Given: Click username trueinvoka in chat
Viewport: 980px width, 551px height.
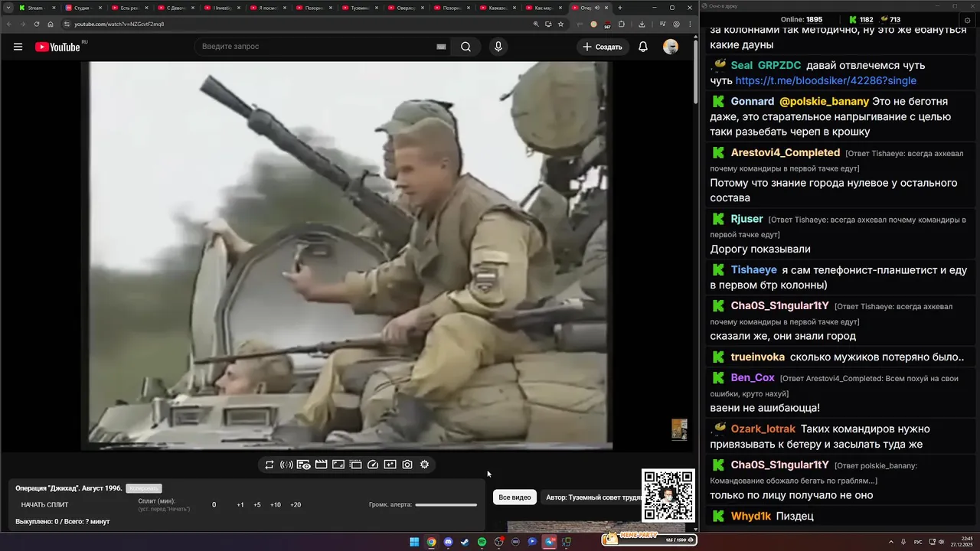Looking at the screenshot, I should tap(758, 357).
